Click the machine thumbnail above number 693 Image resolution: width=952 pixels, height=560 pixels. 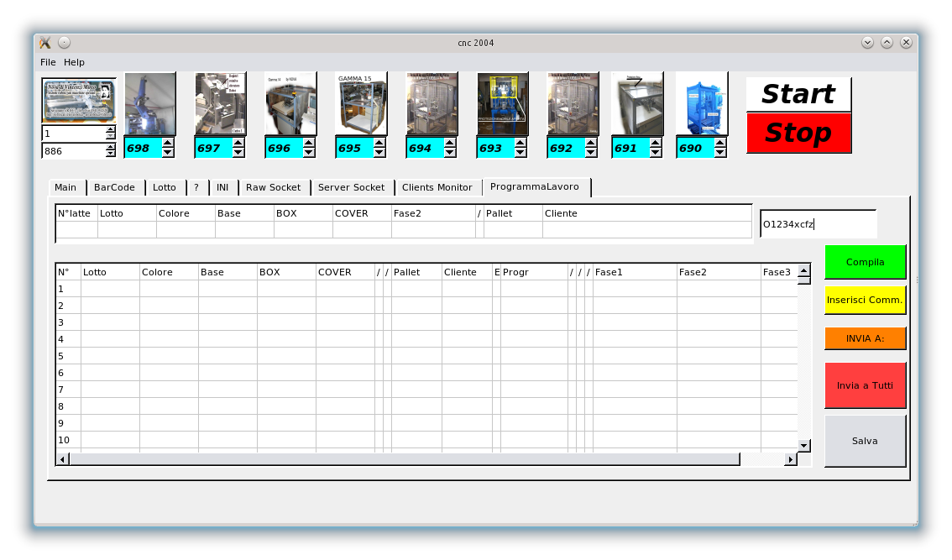coord(503,104)
